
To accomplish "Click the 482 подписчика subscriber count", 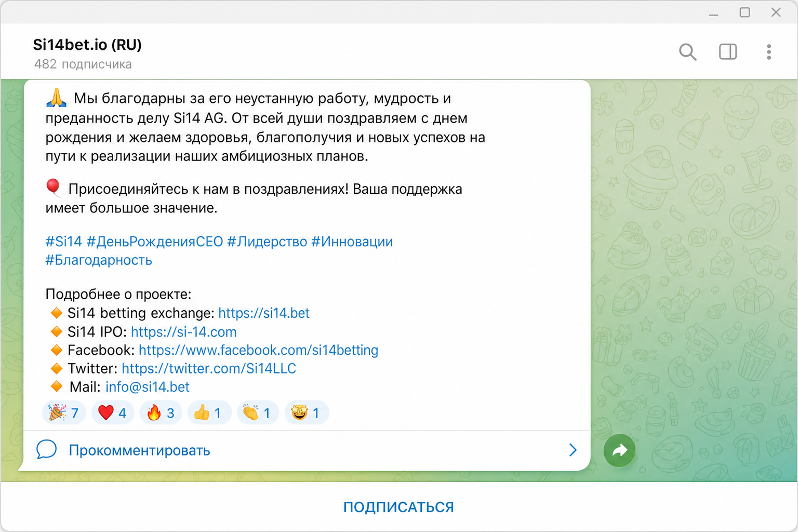I will point(83,64).
